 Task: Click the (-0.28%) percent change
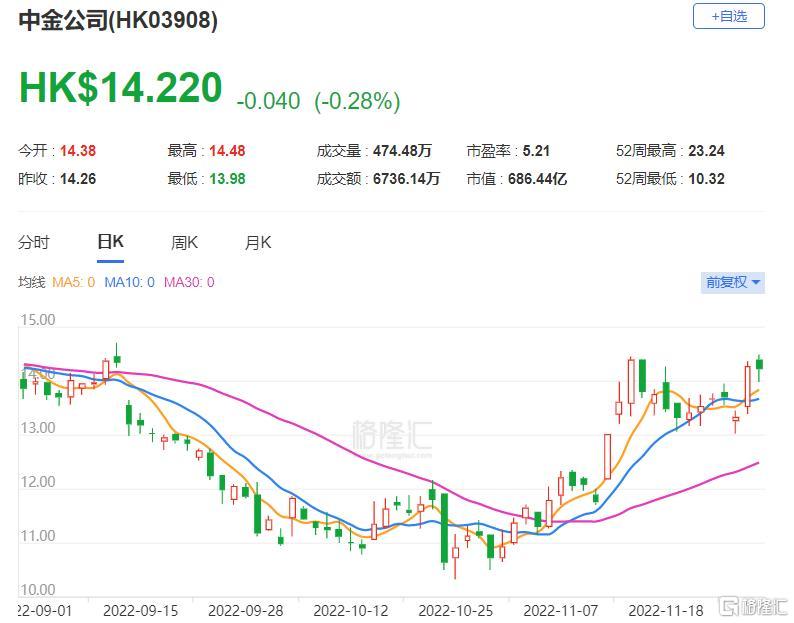pyautogui.click(x=357, y=101)
